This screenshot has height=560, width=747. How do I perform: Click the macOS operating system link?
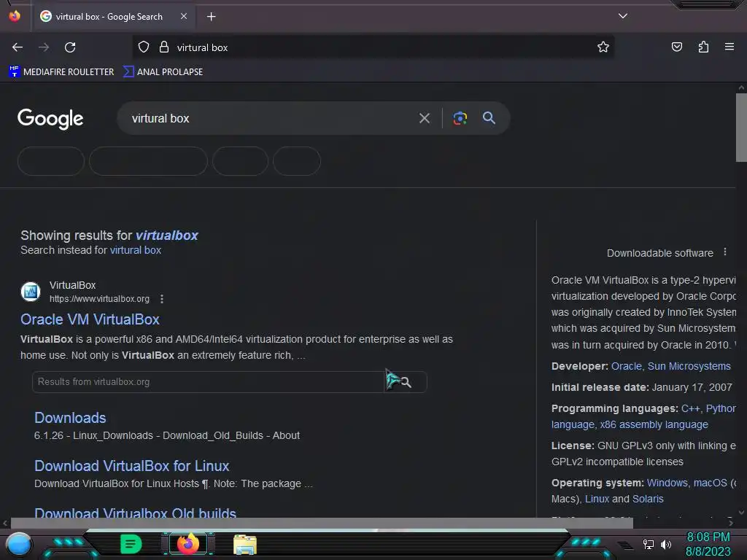click(711, 483)
